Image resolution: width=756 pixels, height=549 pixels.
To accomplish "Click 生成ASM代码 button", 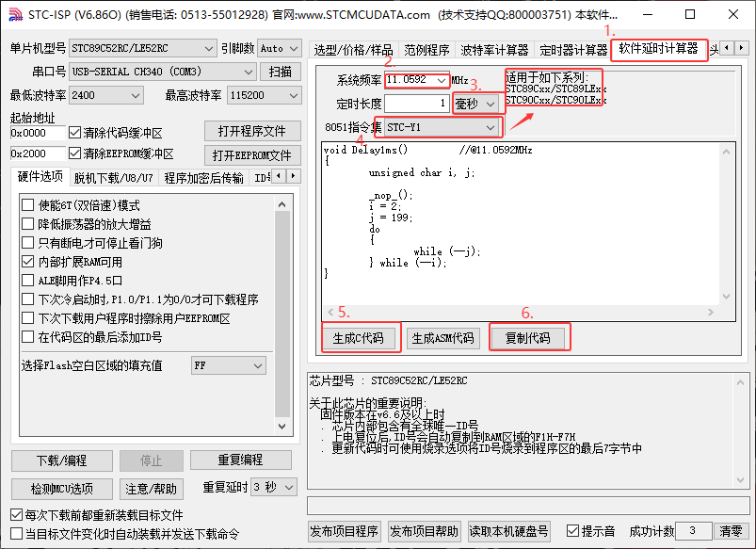I will coord(443,338).
